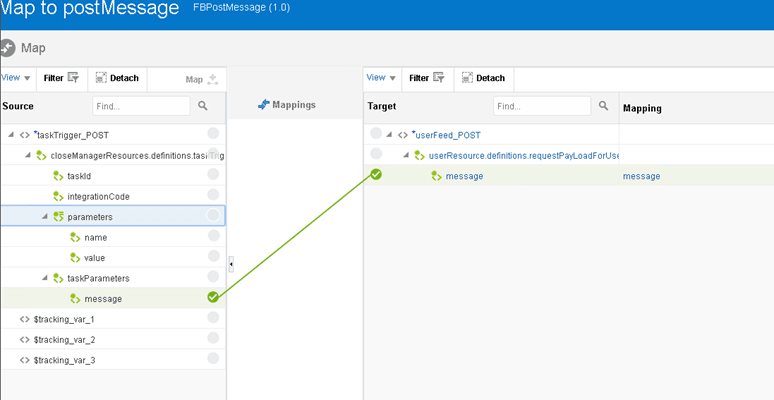
Task: Collapse the parameters node in Source tree
Action: click(45, 217)
